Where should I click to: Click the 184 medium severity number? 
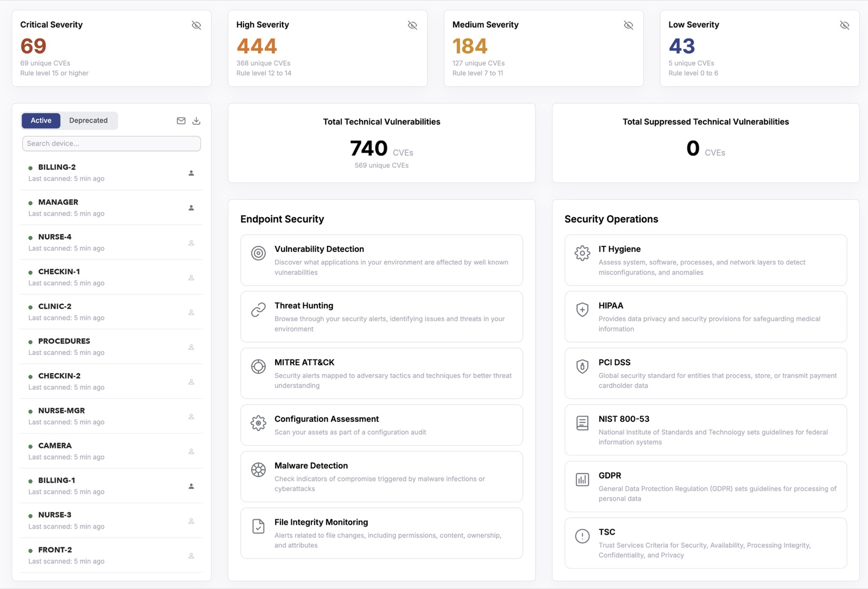pyautogui.click(x=470, y=46)
